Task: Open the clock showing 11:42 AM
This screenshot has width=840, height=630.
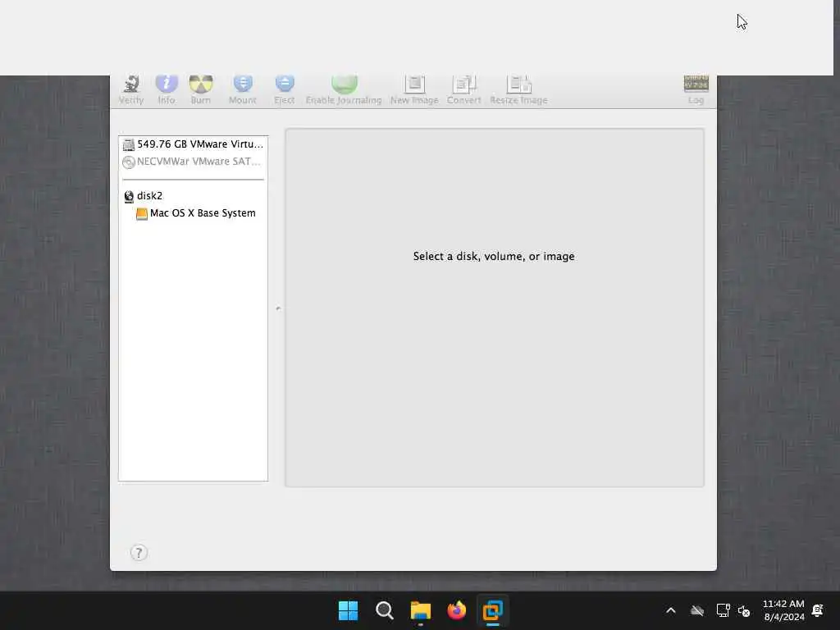Action: point(783,610)
